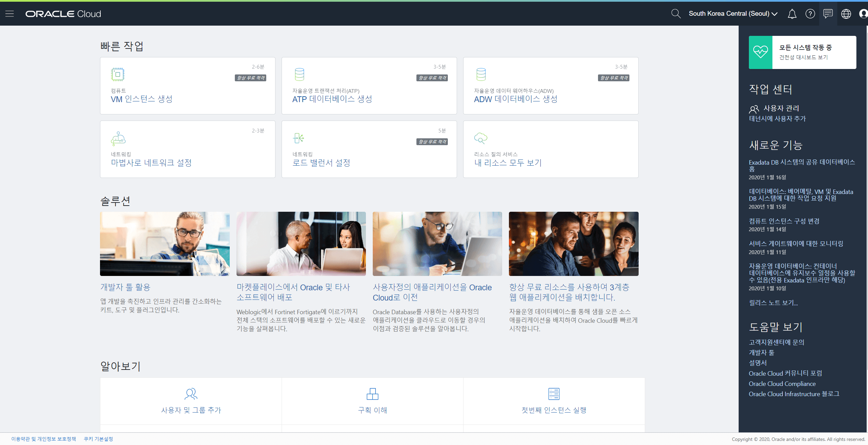Open the chat feedback icon
Viewport: 868px width, 445px height.
828,14
